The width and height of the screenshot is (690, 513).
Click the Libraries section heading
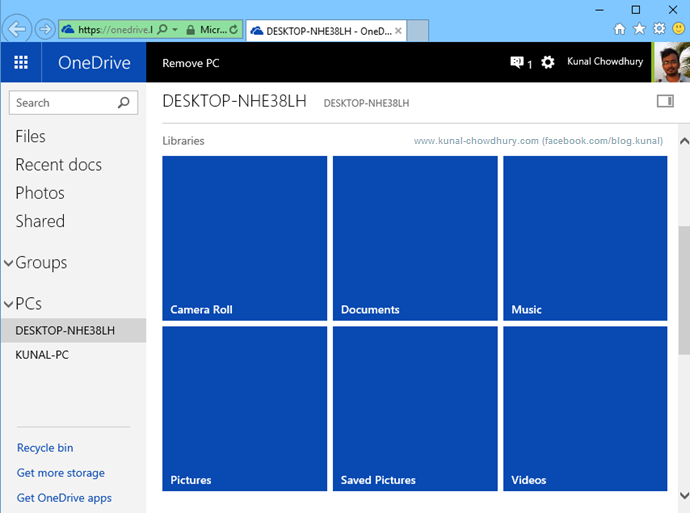click(x=183, y=141)
